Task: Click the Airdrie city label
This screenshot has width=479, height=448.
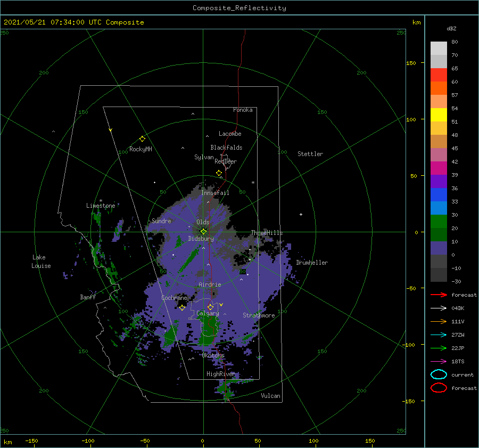Action: [x=210, y=284]
